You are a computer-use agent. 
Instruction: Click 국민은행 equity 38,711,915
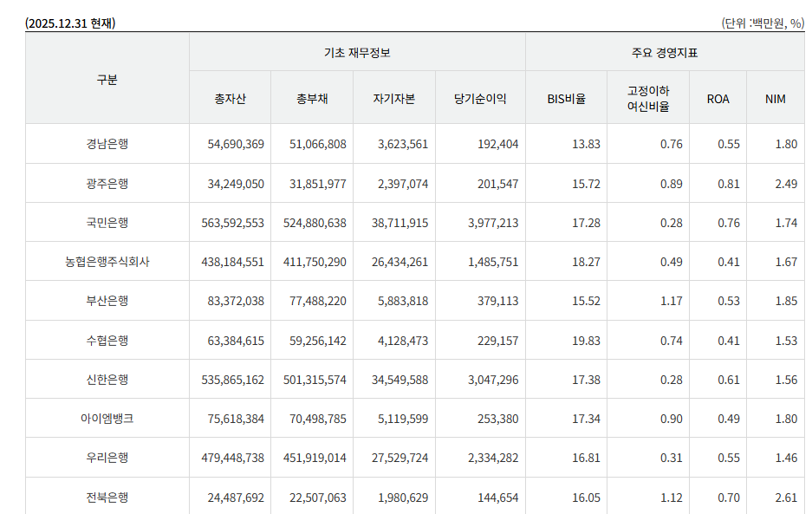tap(400, 223)
